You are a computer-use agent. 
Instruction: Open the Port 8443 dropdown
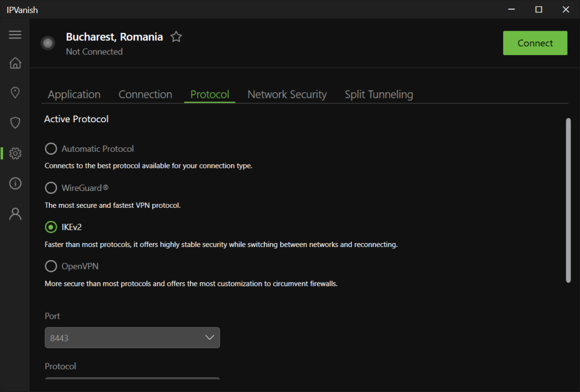tap(132, 338)
